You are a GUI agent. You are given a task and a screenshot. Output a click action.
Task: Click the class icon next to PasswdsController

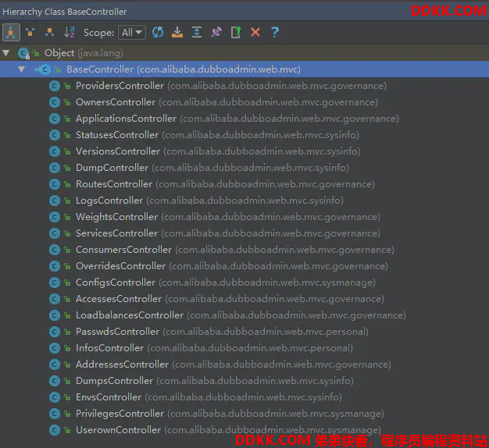[x=55, y=332]
